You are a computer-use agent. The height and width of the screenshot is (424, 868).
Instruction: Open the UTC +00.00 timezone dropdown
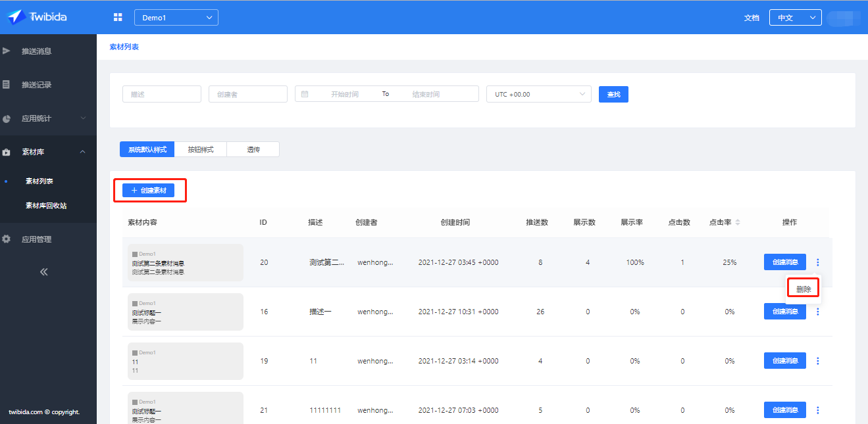pos(539,94)
